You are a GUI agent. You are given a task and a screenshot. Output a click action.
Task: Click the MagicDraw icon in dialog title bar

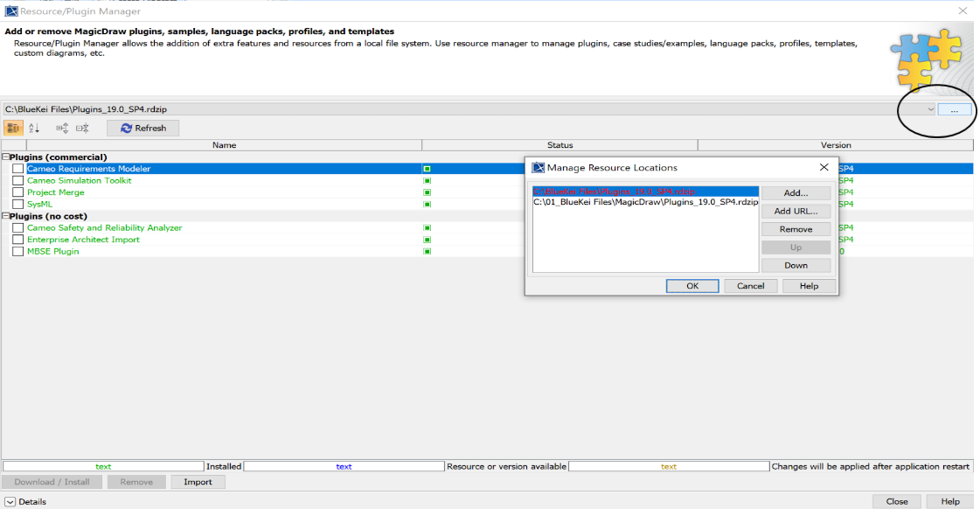coord(536,167)
